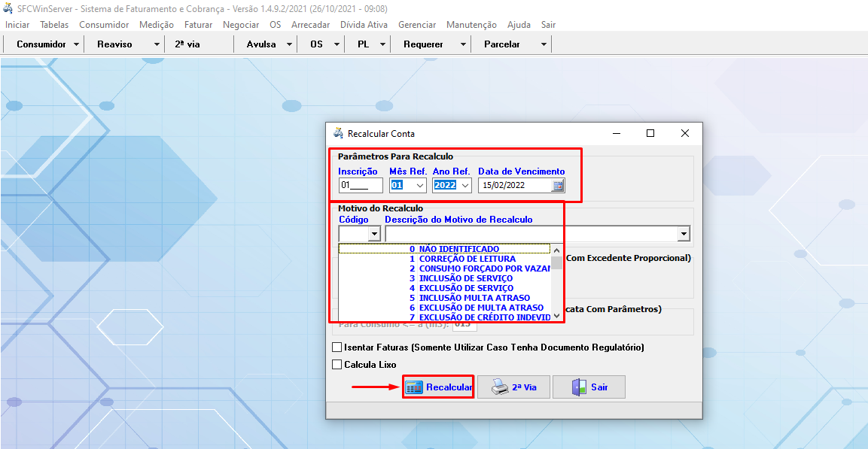Expand the Mês Ref. dropdown
This screenshot has width=868, height=449.
pos(419,185)
